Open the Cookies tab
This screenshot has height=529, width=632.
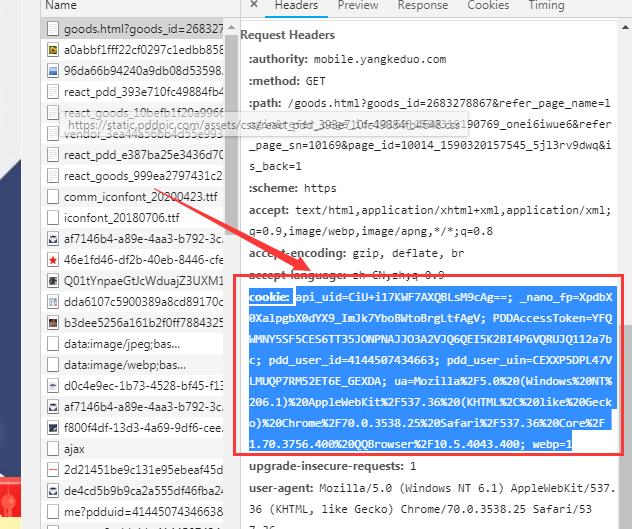[x=488, y=5]
